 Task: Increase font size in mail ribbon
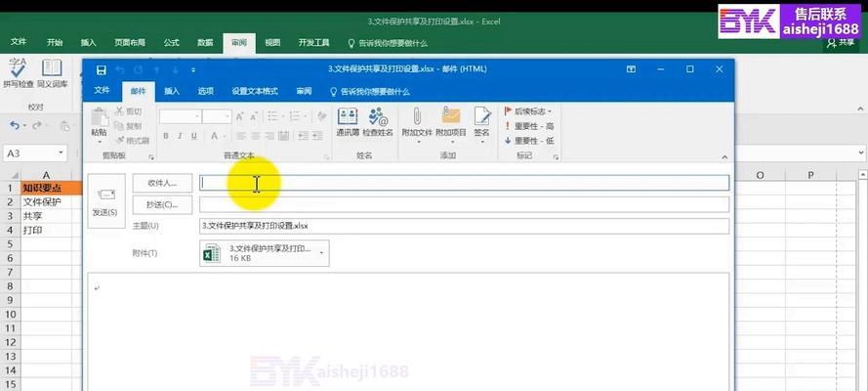239,116
